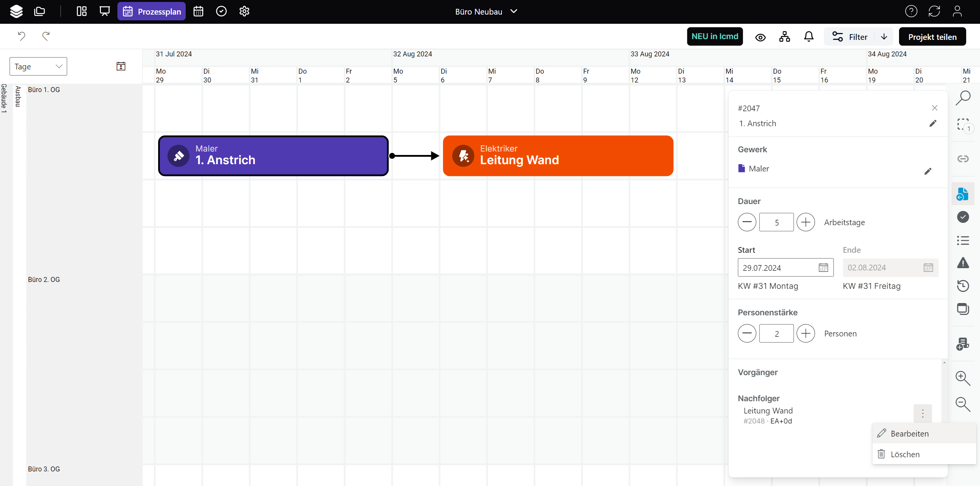Viewport: 980px width, 486px height.
Task: Edit the Gewerk Maler pencil icon
Action: [x=928, y=171]
